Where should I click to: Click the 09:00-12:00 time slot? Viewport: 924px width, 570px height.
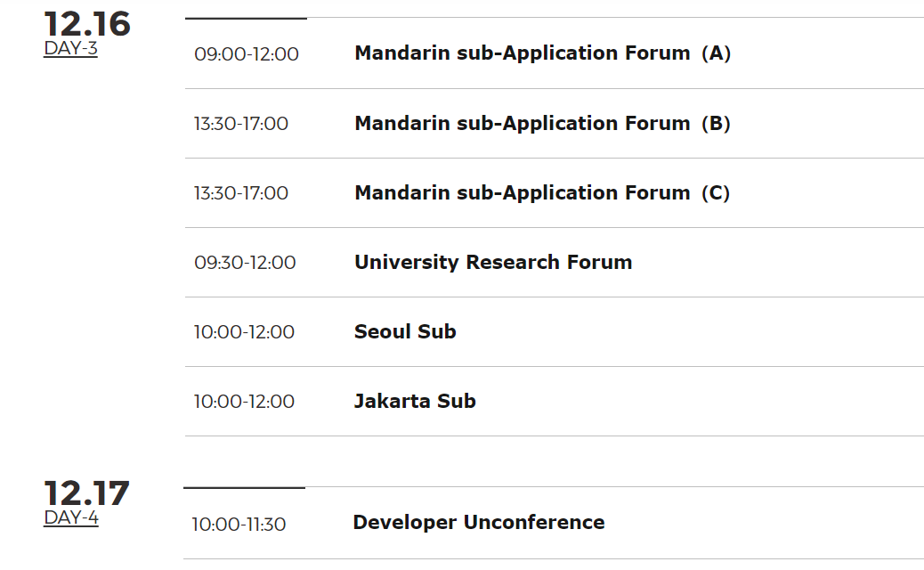[247, 54]
